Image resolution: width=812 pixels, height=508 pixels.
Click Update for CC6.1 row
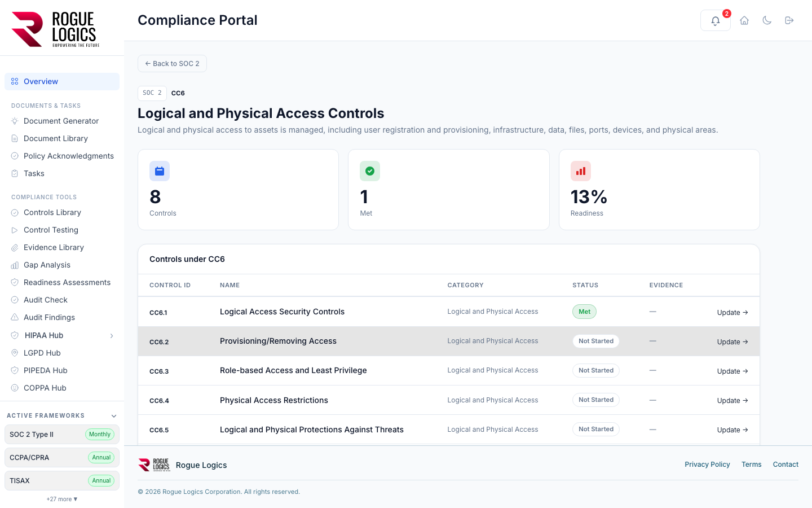pos(732,313)
